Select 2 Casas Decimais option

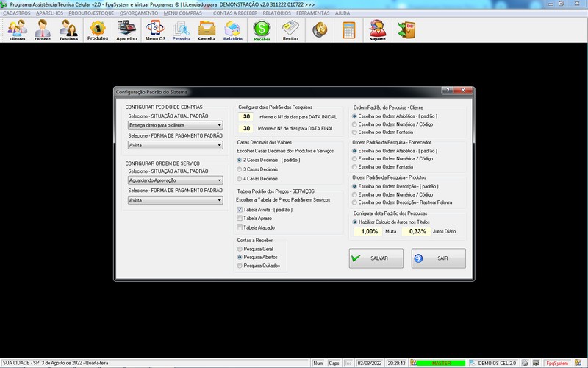(240, 160)
